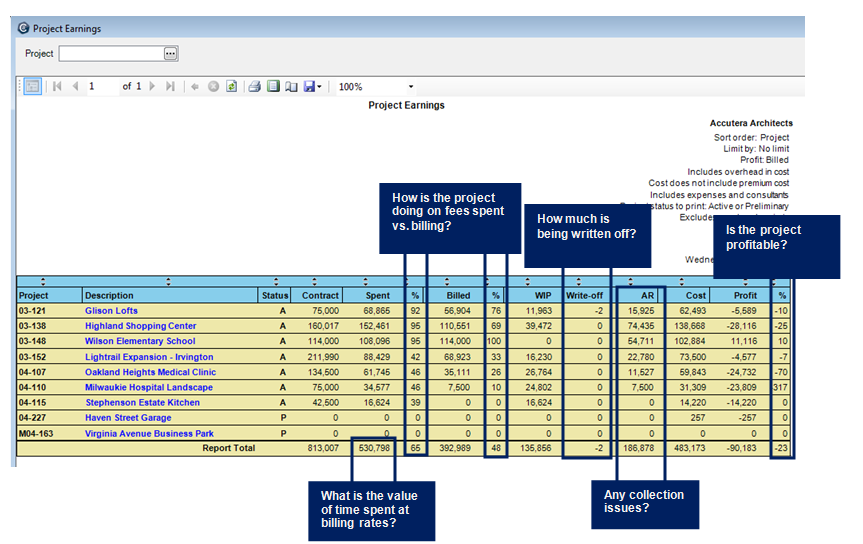Go to the next page

click(x=153, y=87)
